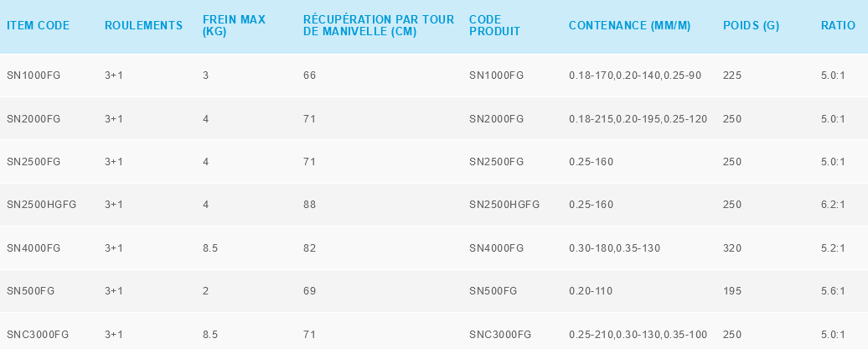Select the SN2500FG item code cell

(x=34, y=161)
